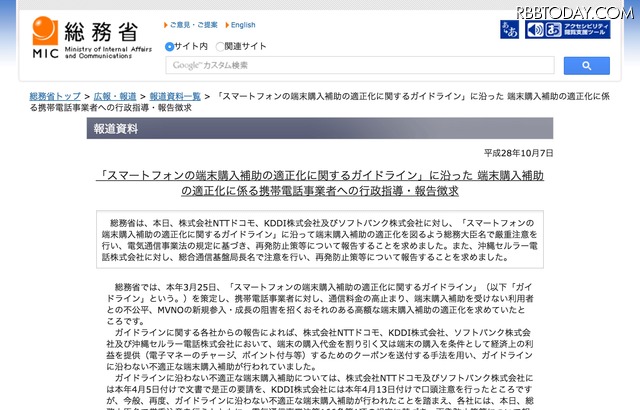Switch to the English site link
The image size is (640, 410).
[x=243, y=25]
